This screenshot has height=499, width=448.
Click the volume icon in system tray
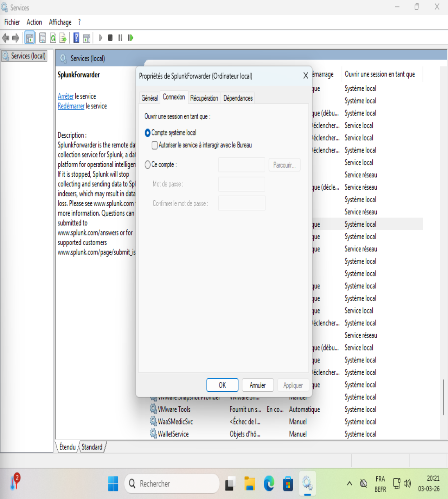click(x=407, y=484)
